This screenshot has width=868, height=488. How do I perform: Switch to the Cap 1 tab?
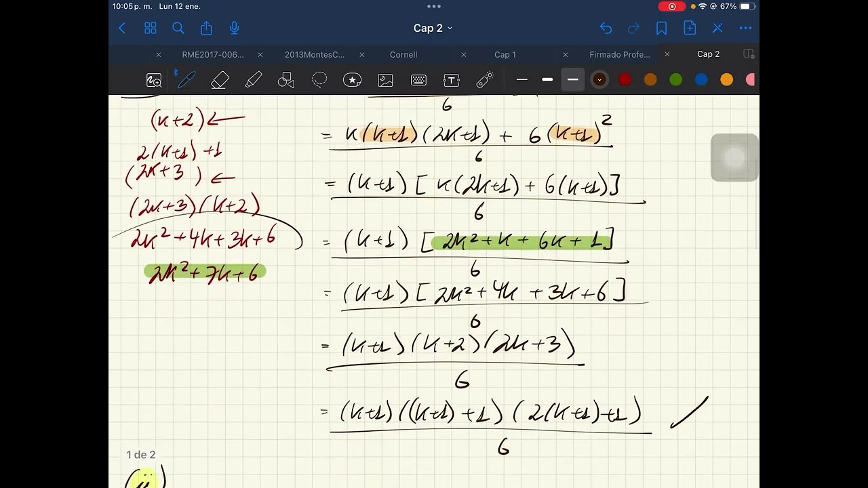point(505,54)
